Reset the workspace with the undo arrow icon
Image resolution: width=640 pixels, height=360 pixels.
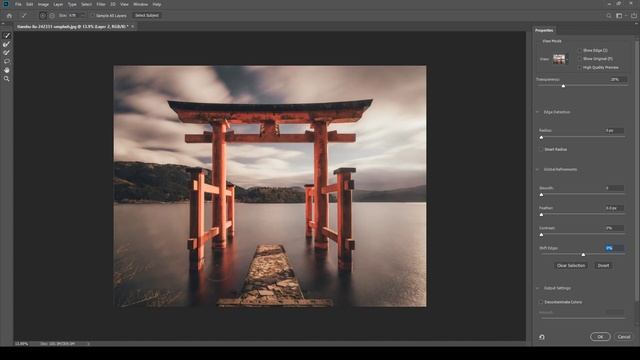pos(542,337)
